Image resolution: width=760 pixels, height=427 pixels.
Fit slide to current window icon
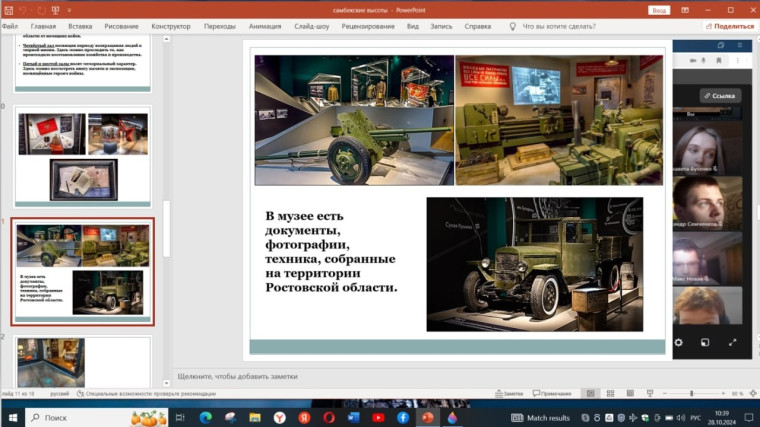pyautogui.click(x=753, y=394)
